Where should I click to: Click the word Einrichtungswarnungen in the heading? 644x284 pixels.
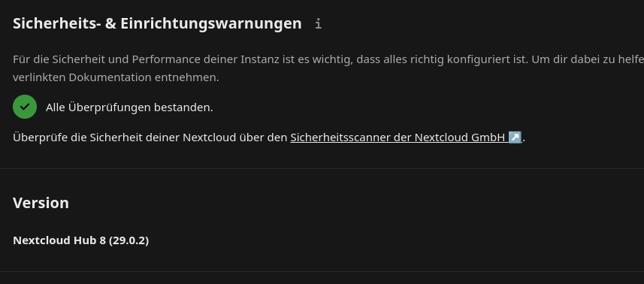tap(211, 24)
